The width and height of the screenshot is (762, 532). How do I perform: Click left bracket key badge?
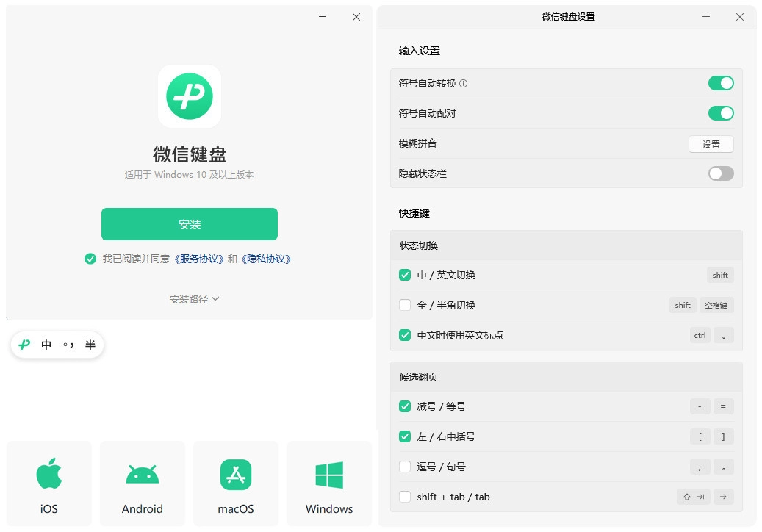[700, 436]
